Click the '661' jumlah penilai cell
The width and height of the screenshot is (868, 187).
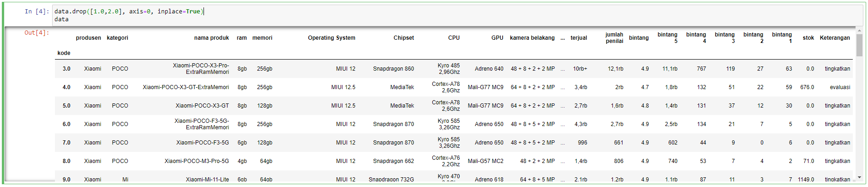point(619,143)
